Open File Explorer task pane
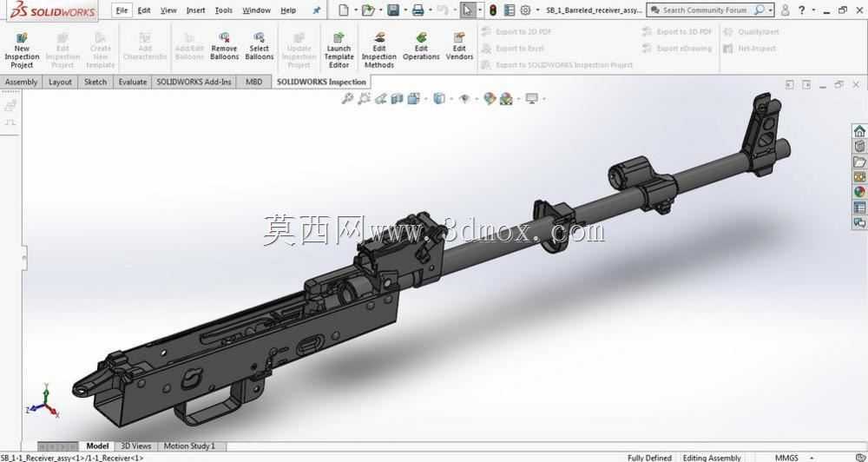The height and width of the screenshot is (462, 868). (x=859, y=162)
